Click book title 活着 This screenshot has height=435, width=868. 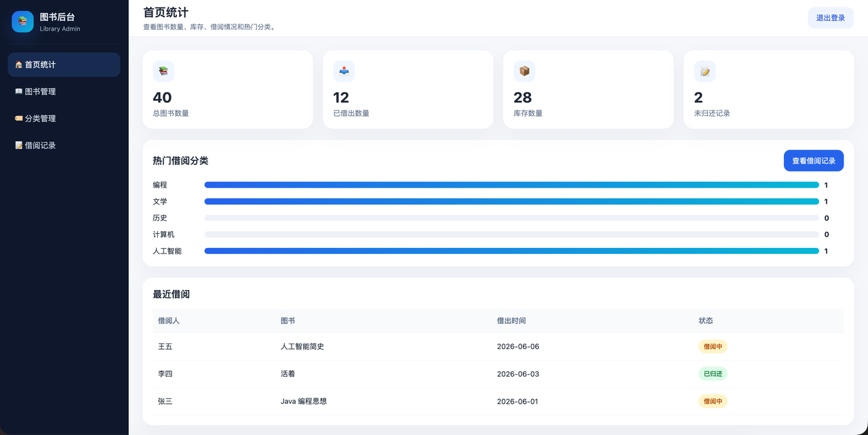[288, 374]
